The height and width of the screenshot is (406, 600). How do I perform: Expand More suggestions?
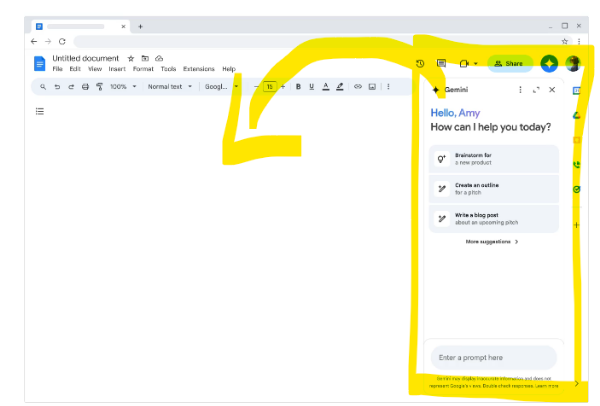(492, 242)
